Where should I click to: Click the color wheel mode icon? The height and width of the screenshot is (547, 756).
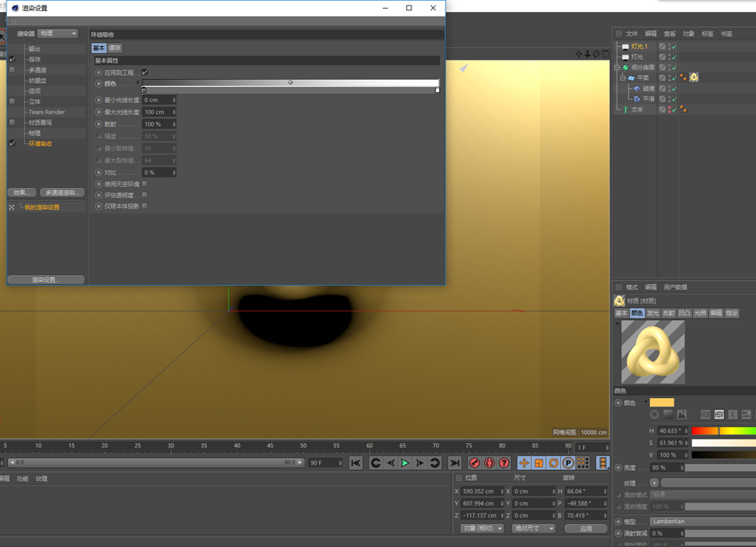(x=654, y=414)
